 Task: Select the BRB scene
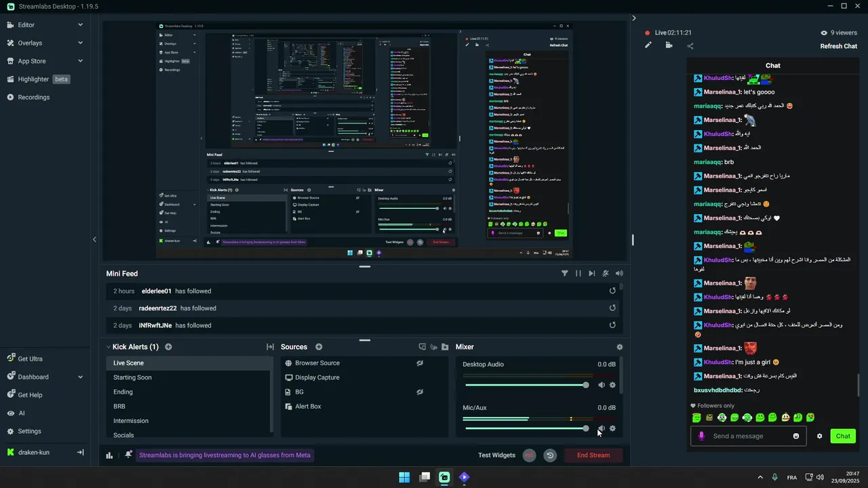coord(189,407)
